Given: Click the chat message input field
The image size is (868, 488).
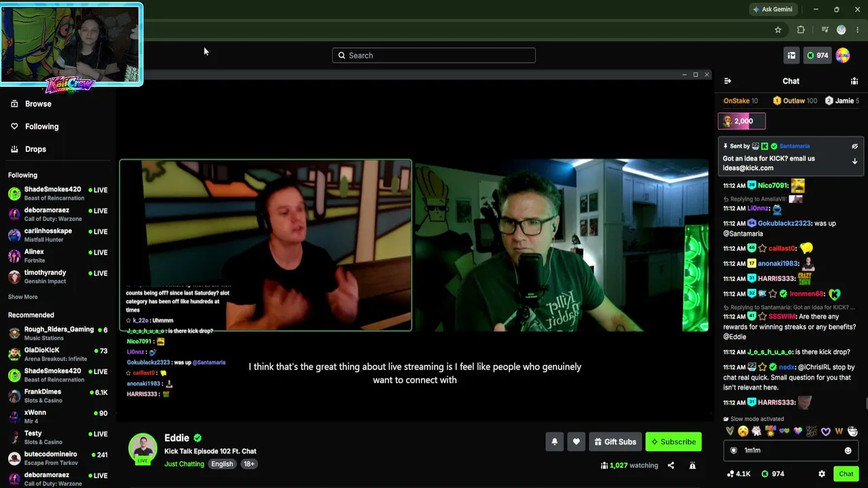Looking at the screenshot, I should [x=791, y=451].
